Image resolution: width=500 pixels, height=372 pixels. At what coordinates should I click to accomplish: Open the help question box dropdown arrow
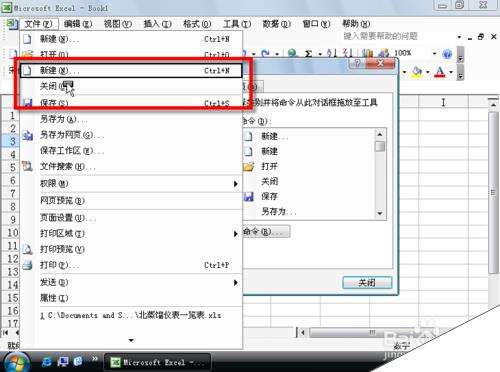tap(459, 37)
